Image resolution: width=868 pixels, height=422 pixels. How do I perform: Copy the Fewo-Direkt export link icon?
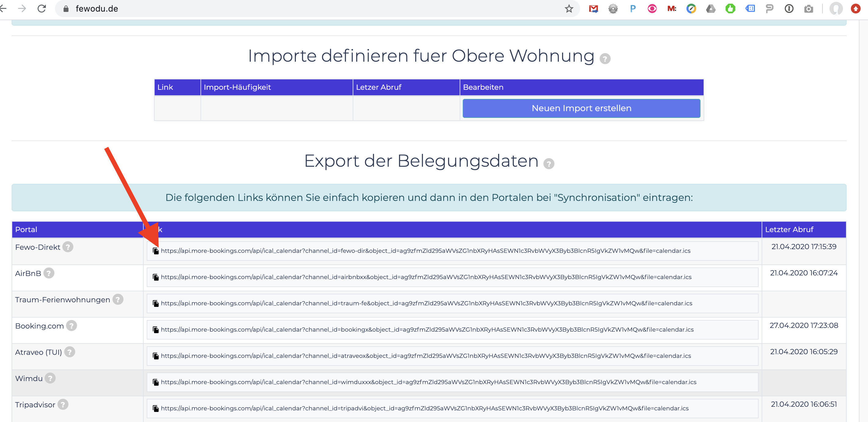pos(156,251)
